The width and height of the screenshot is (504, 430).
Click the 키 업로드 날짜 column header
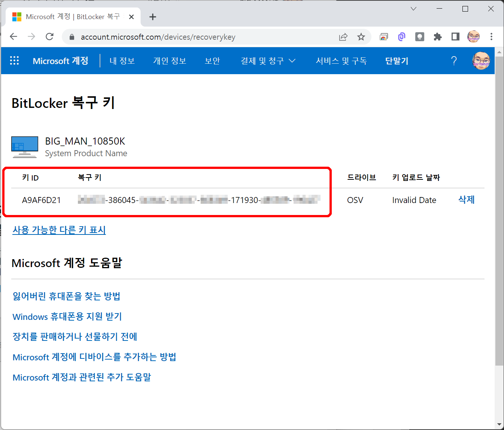tap(416, 177)
